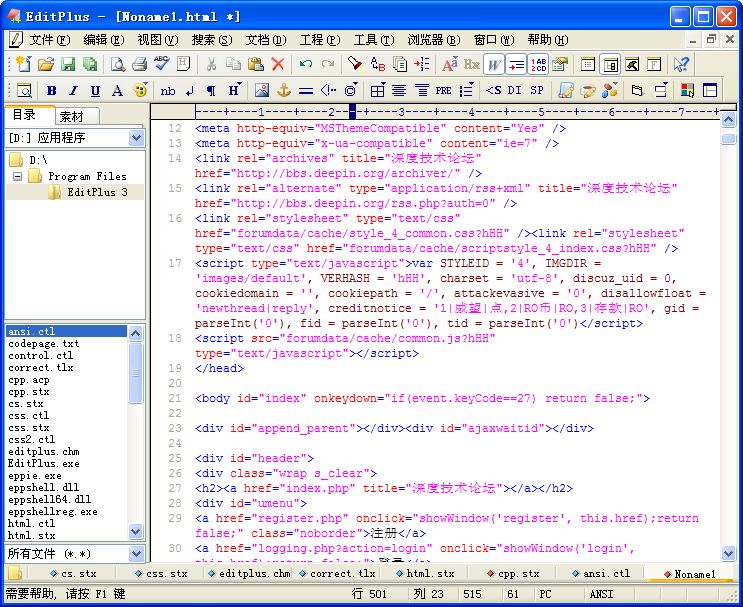The height and width of the screenshot is (607, 743).
Task: Open Print Preview from toolbar
Action: pos(118,64)
